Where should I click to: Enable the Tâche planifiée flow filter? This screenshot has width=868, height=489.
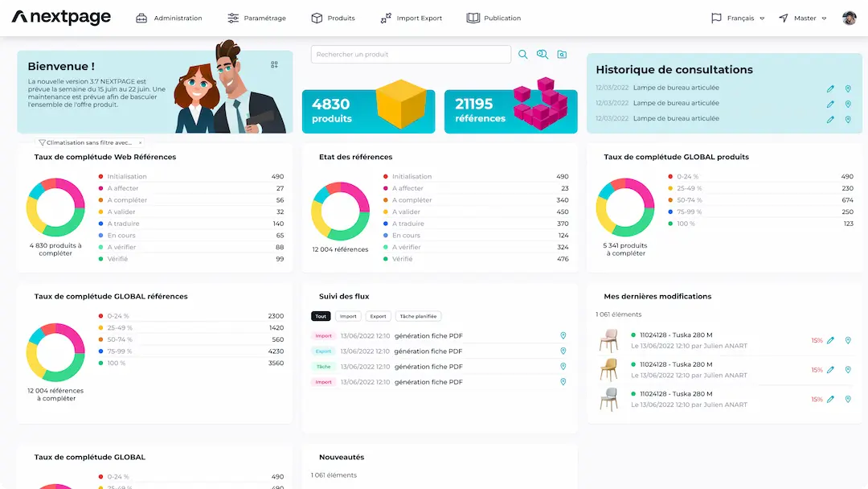(418, 317)
